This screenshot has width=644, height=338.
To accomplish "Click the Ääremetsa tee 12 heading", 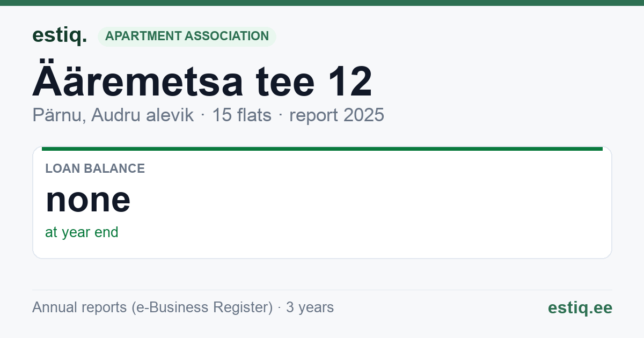I will (202, 82).
